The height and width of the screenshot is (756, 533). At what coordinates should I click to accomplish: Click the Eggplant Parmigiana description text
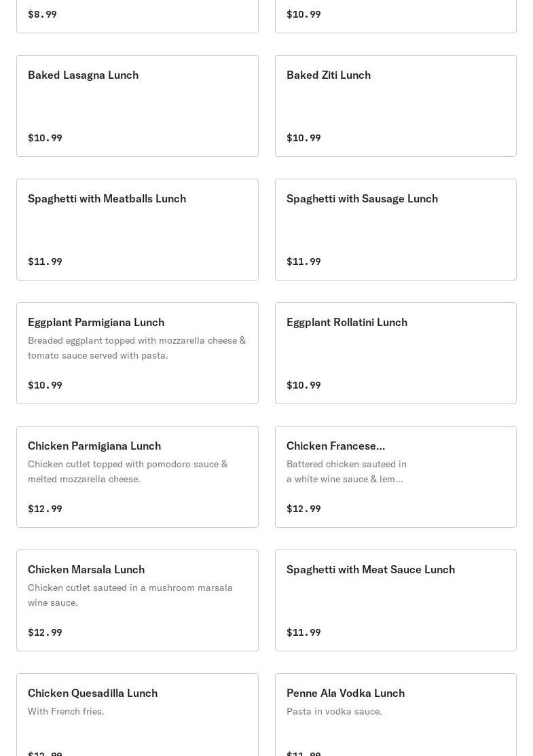tap(136, 348)
